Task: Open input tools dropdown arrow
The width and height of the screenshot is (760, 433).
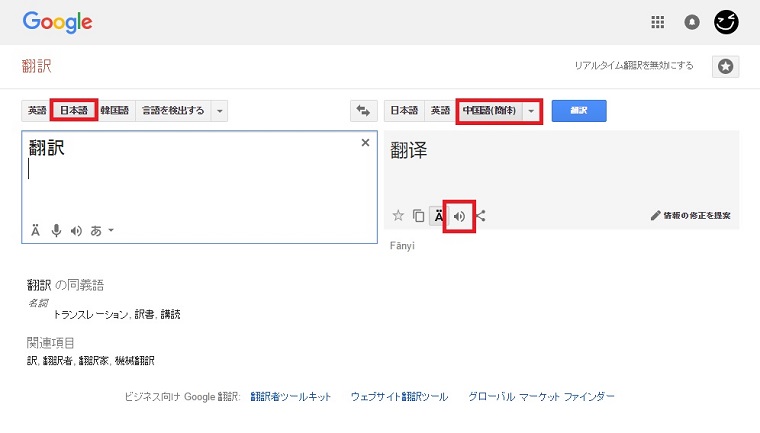Action: click(111, 230)
